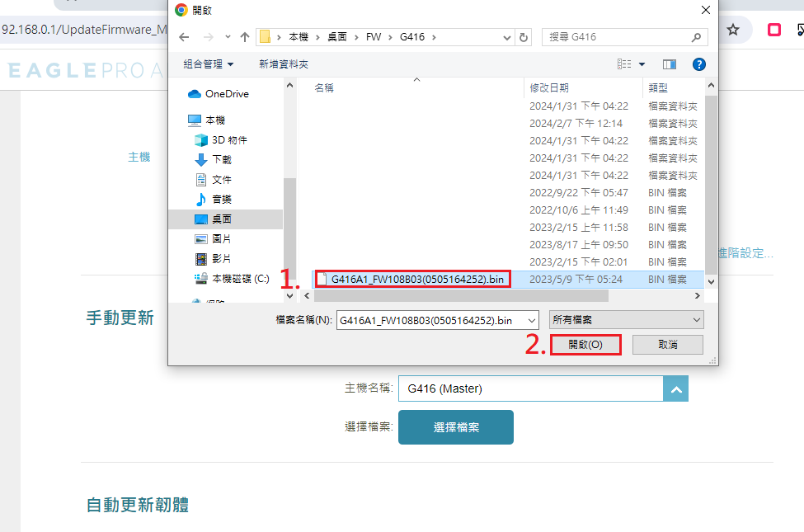This screenshot has width=804, height=532.
Task: Open the dialog Help question mark icon
Action: (x=698, y=64)
